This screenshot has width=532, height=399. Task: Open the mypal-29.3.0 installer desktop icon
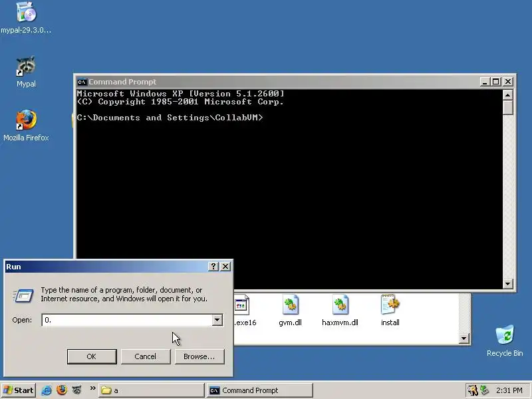click(26, 12)
